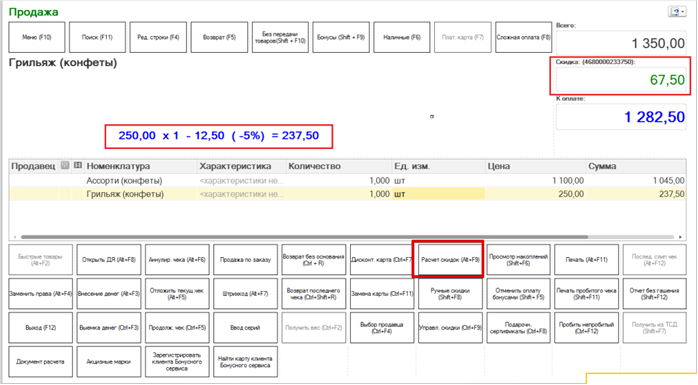The height and width of the screenshot is (385, 698).
Task: Click Номенклатура column header
Action: (141, 166)
